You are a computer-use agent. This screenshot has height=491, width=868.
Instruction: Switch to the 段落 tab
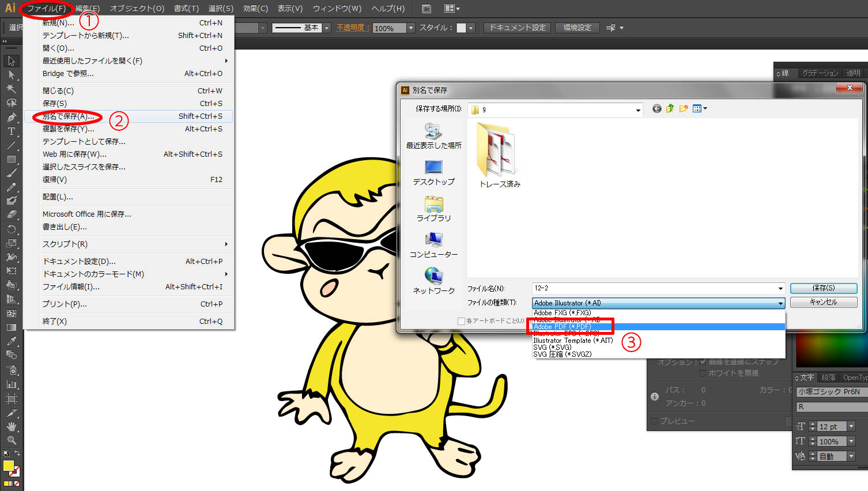[x=828, y=377]
